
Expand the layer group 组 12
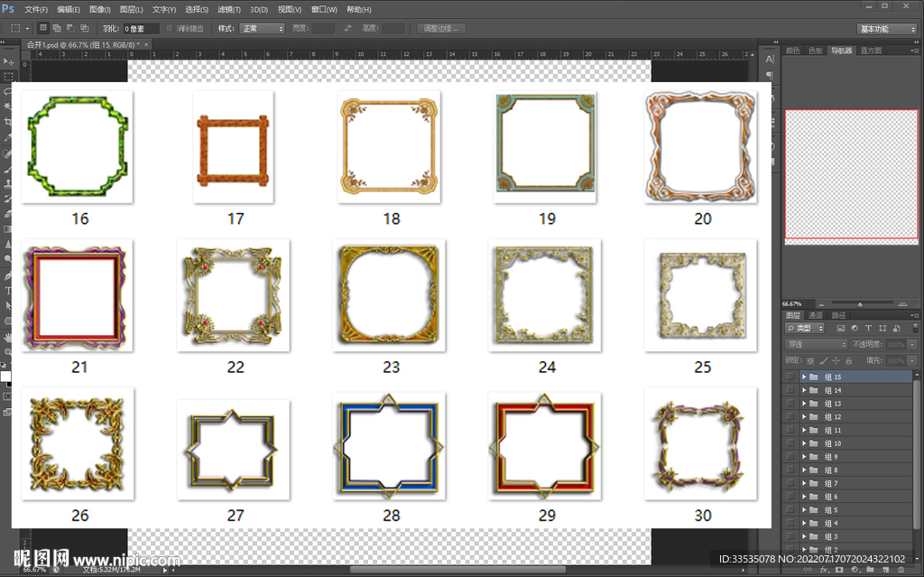coord(803,417)
